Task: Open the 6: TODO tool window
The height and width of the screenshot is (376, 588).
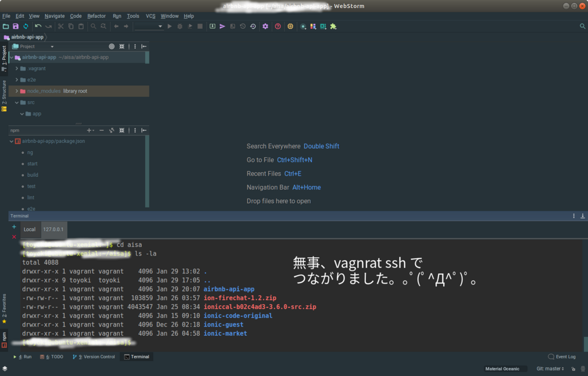Action: (51, 357)
